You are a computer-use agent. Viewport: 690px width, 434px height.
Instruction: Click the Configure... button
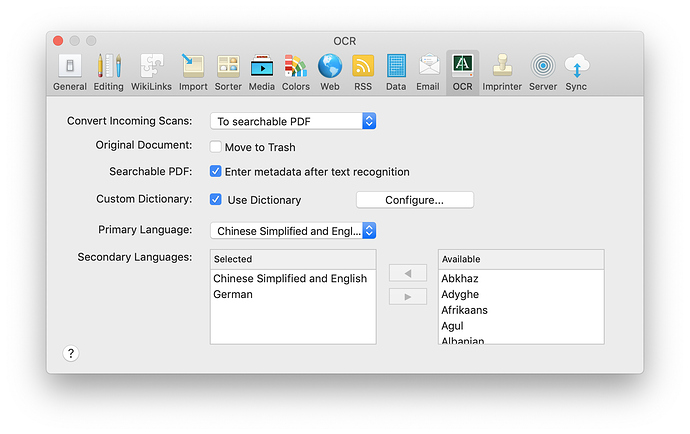click(x=414, y=200)
